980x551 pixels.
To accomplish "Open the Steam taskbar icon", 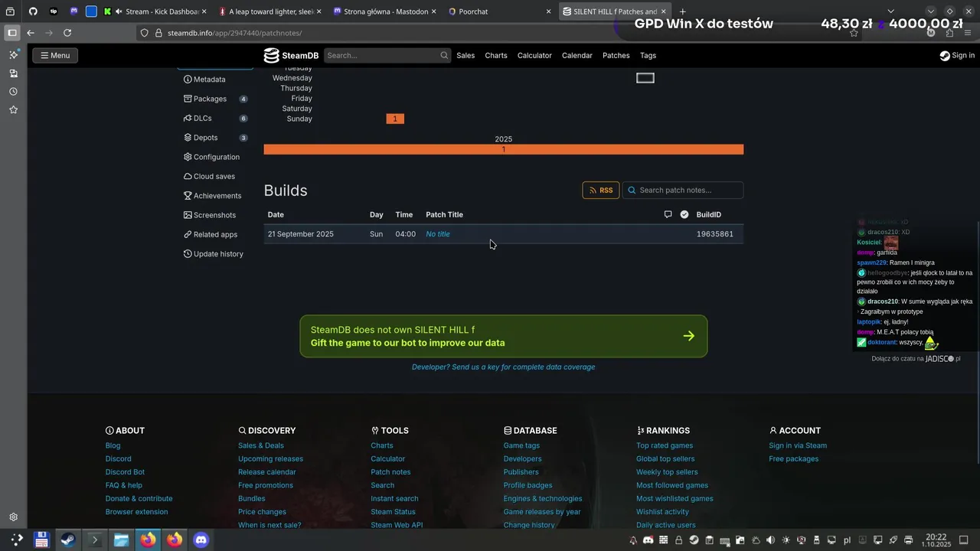I will (x=68, y=540).
